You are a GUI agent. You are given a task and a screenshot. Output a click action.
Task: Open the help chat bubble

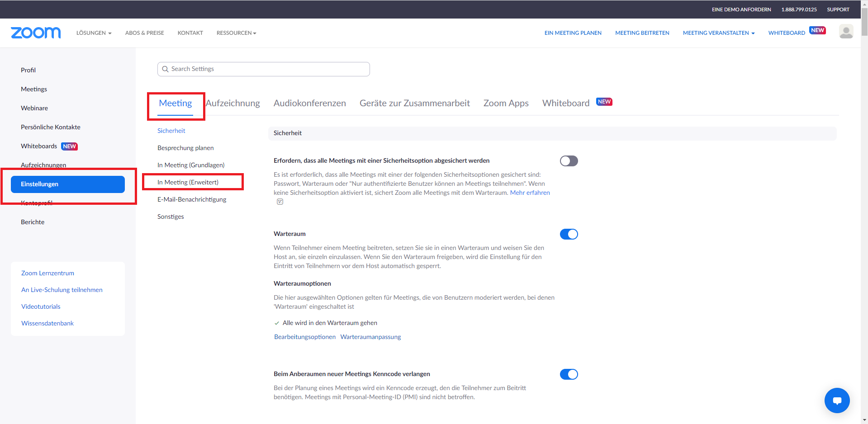[837, 400]
